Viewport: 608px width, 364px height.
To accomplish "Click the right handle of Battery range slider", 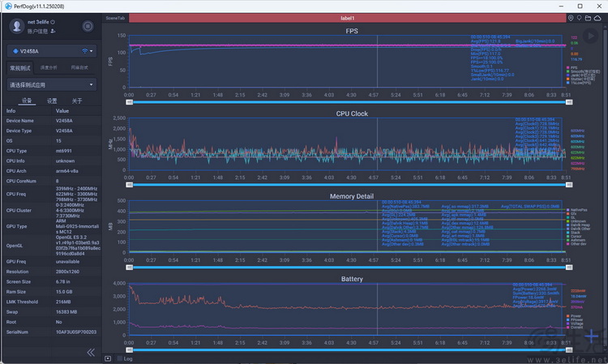I will click(569, 350).
